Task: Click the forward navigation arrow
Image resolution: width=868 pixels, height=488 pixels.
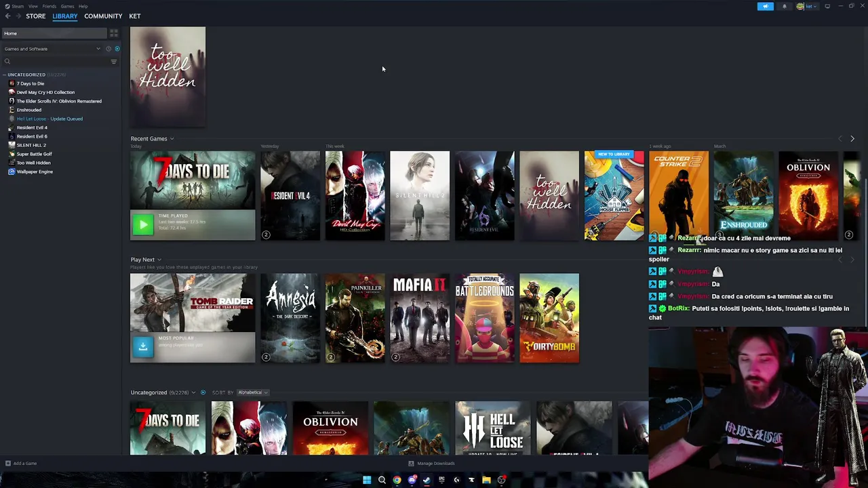Action: 18,16
